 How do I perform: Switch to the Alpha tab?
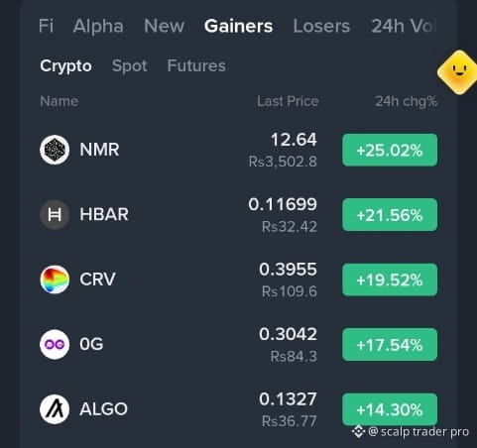98,26
